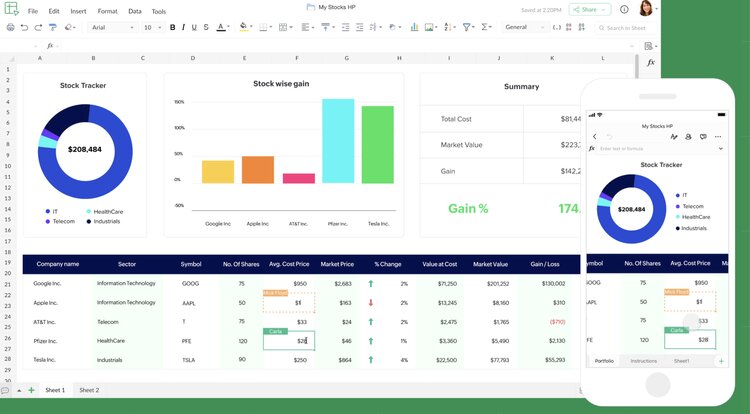This screenshot has width=750, height=414.
Task: Open the merge cells dropdown
Action: [x=285, y=28]
